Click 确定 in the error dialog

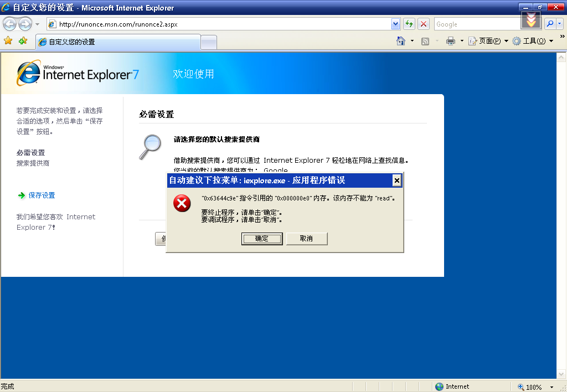coord(262,239)
